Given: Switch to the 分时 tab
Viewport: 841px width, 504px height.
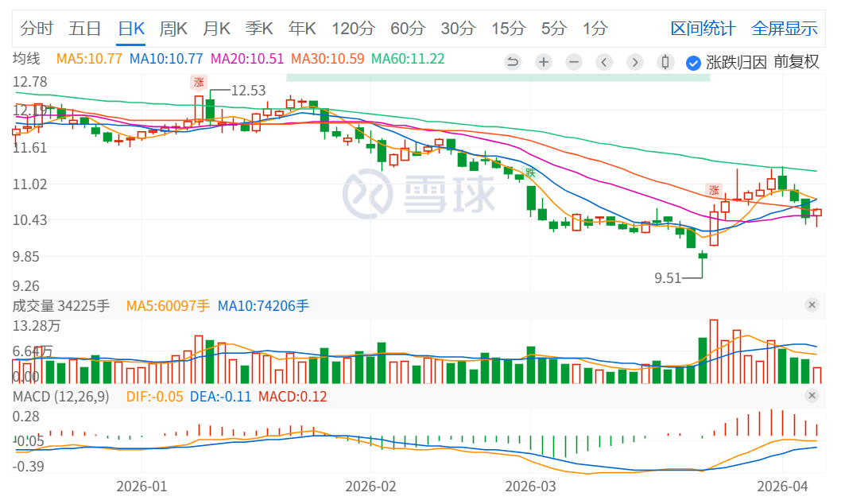Looking at the screenshot, I should (x=37, y=29).
